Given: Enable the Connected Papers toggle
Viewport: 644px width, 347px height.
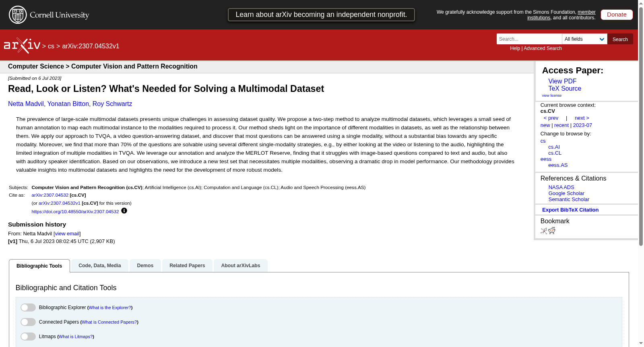Looking at the screenshot, I should point(28,322).
